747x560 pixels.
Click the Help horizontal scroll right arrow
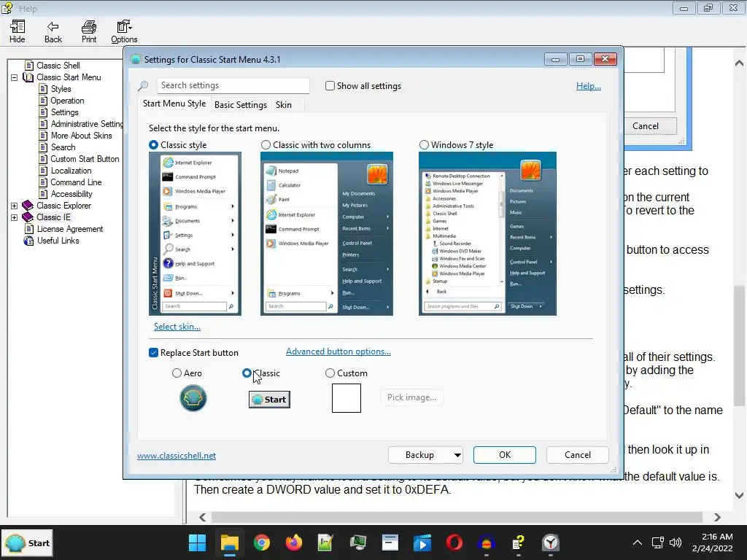pyautogui.click(x=717, y=517)
